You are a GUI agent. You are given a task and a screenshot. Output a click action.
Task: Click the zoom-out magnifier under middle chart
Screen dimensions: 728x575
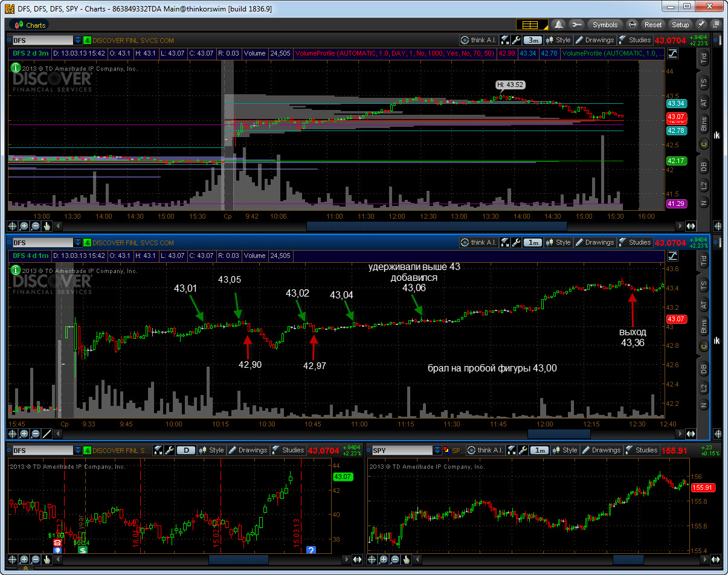pos(35,434)
